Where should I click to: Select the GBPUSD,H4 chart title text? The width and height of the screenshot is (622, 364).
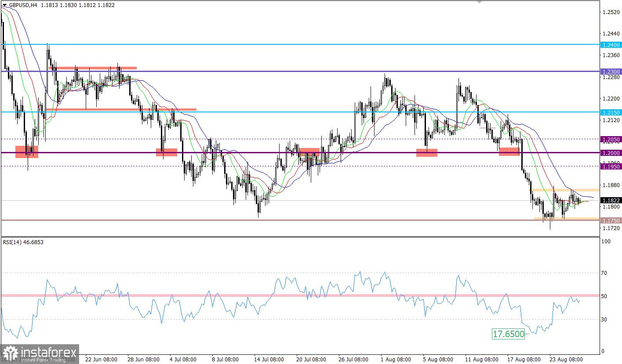(23, 5)
